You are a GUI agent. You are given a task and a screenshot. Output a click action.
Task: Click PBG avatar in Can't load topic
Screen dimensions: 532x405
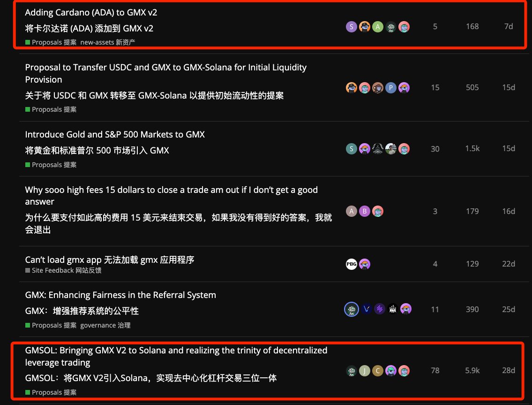click(x=352, y=264)
